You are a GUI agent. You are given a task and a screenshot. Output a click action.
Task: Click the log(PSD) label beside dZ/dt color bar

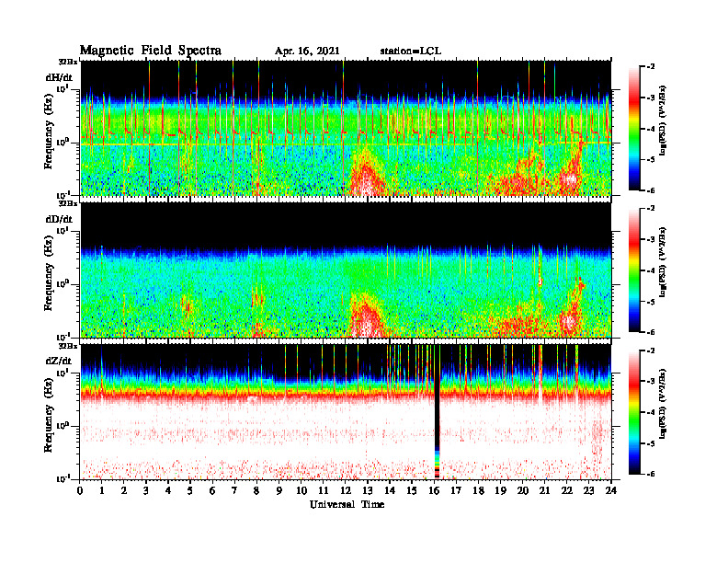tap(663, 404)
